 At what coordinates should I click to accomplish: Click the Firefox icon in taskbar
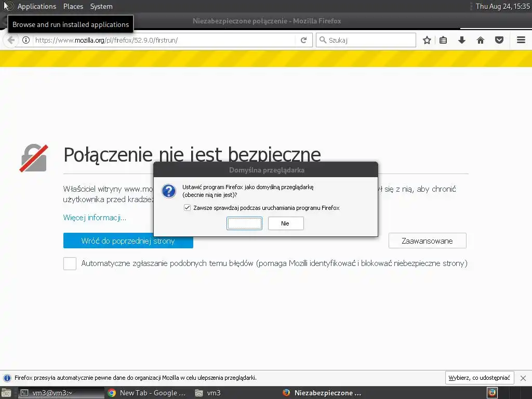tap(286, 393)
